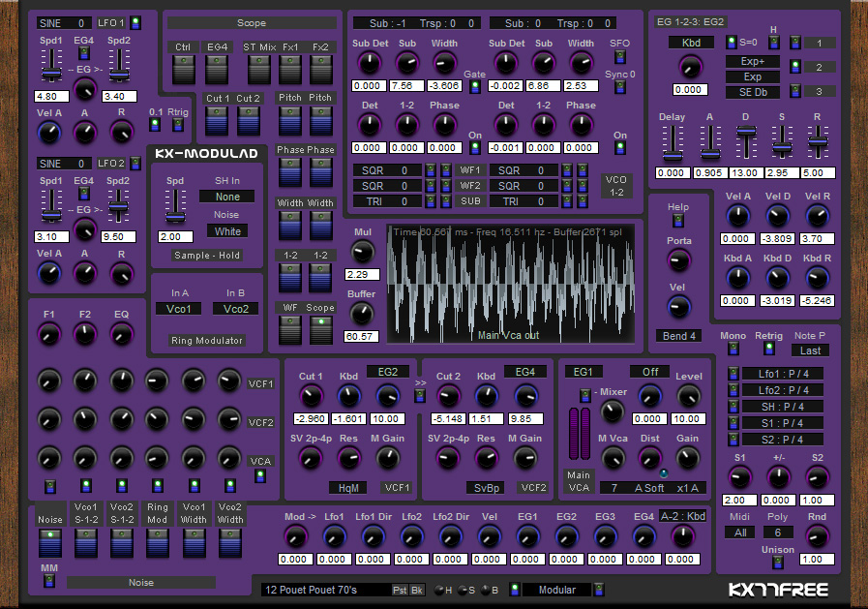Image resolution: width=868 pixels, height=609 pixels.
Task: Toggle the Retrig LED switch
Action: (x=769, y=349)
